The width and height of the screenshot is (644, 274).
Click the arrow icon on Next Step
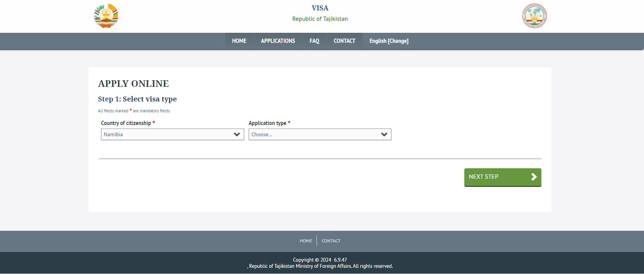(534, 177)
